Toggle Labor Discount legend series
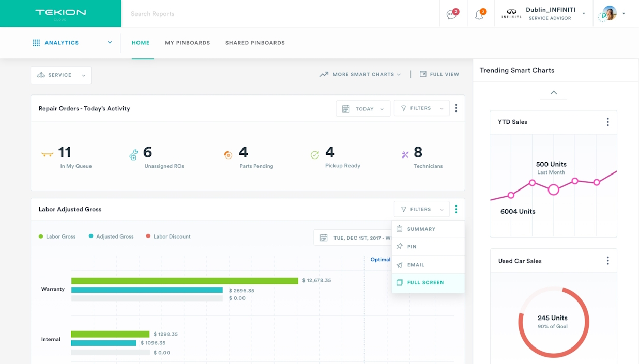This screenshot has height=364, width=639. pos(168,236)
